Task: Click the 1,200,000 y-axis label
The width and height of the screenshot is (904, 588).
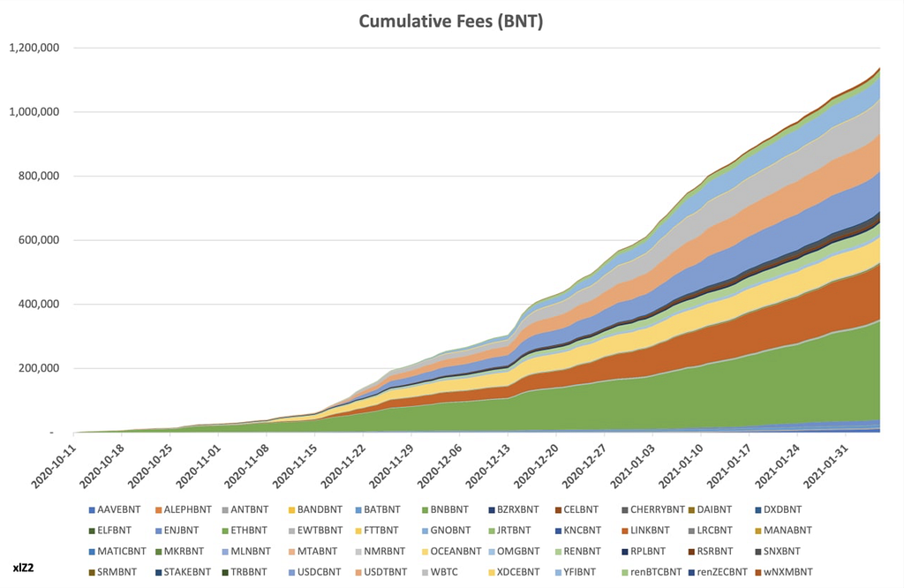Action: pyautogui.click(x=34, y=48)
